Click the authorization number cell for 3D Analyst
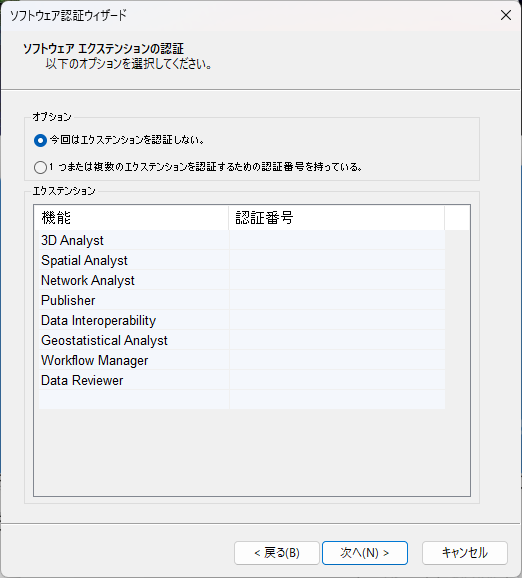The height and width of the screenshot is (578, 522). point(337,240)
